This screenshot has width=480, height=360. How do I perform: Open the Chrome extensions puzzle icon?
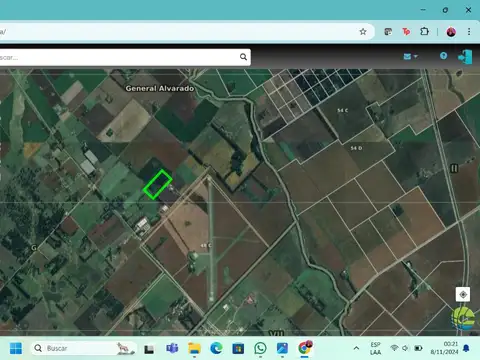click(x=424, y=32)
